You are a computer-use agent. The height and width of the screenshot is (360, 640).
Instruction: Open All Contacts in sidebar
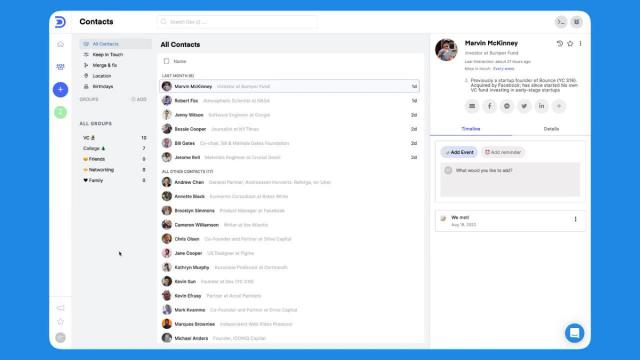click(x=116, y=44)
